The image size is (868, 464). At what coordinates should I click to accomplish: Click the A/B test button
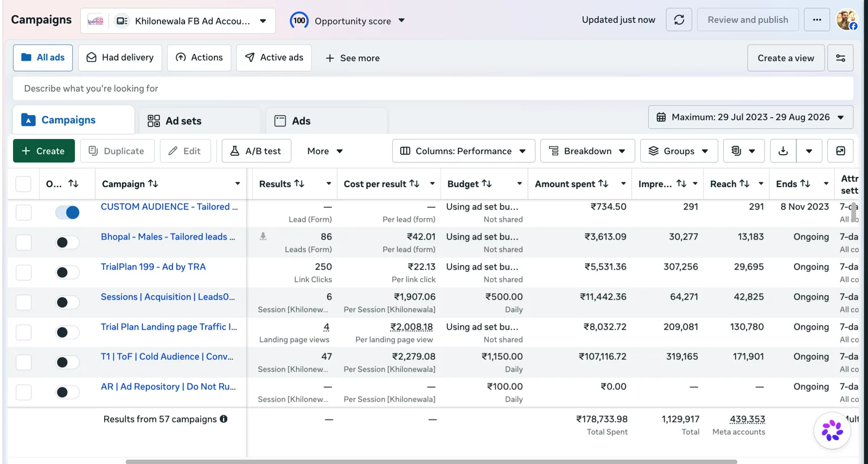click(256, 151)
